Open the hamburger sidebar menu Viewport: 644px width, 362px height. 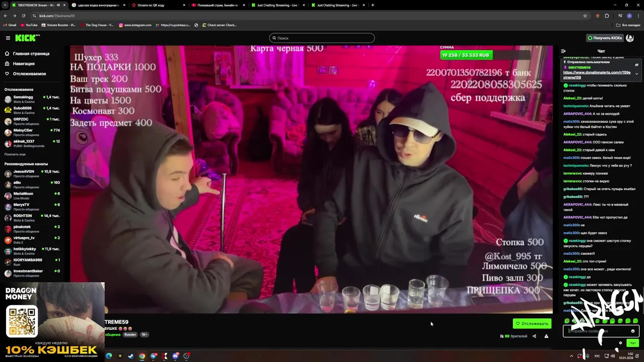tap(8, 38)
